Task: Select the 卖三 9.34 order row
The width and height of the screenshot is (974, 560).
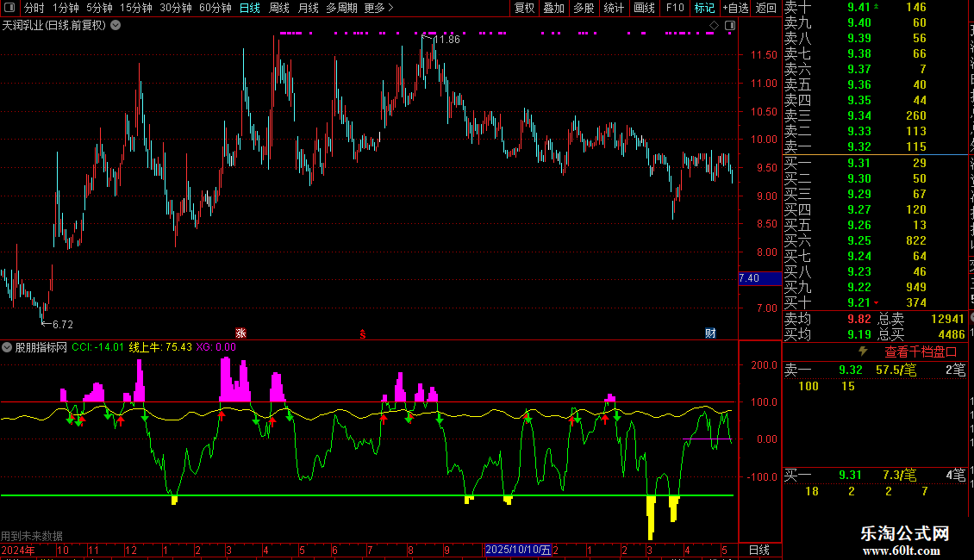Action: 875,116
